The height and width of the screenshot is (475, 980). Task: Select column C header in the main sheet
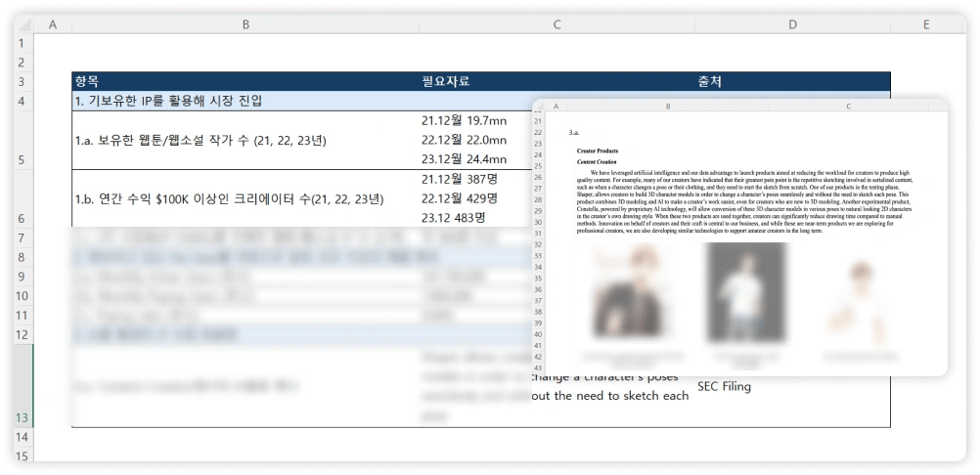[557, 23]
